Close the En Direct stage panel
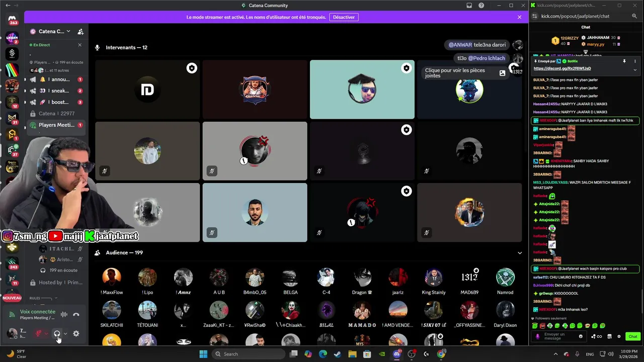 tap(79, 45)
